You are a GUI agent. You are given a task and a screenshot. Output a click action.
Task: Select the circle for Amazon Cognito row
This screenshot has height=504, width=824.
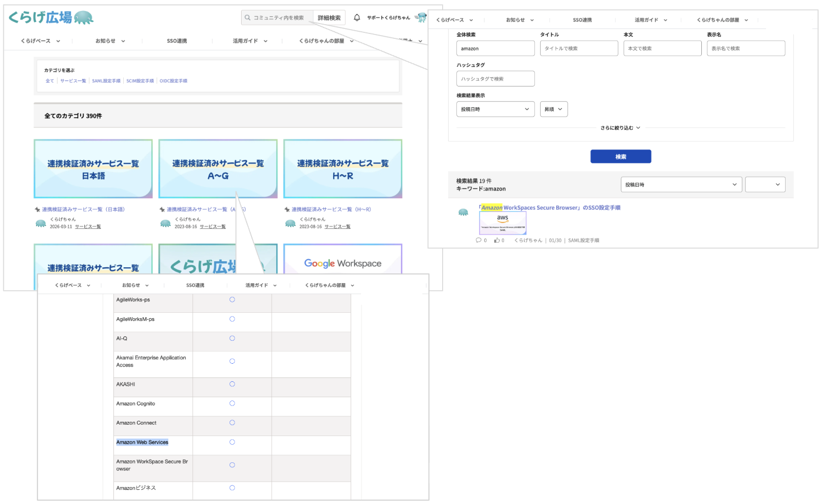click(x=232, y=403)
